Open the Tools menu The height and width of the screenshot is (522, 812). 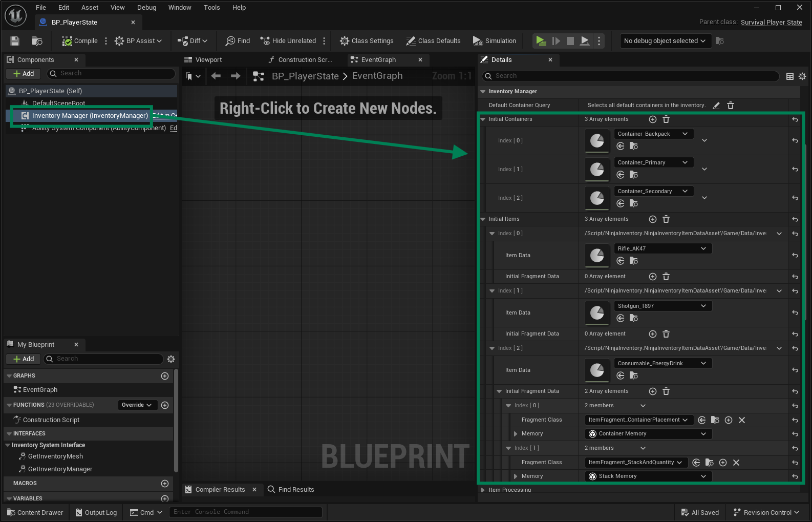coord(211,8)
